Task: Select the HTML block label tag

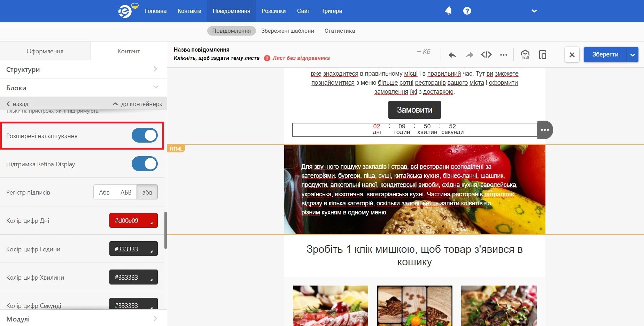Action: pyautogui.click(x=176, y=149)
